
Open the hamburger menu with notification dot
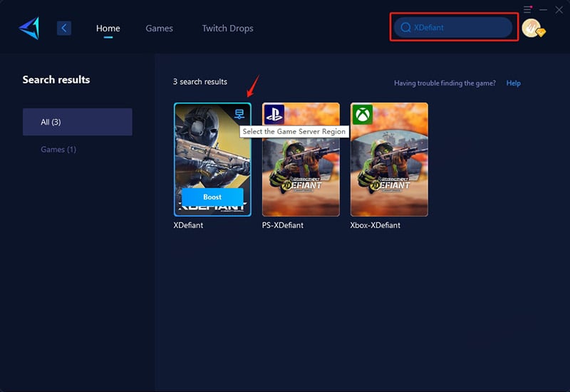(527, 9)
